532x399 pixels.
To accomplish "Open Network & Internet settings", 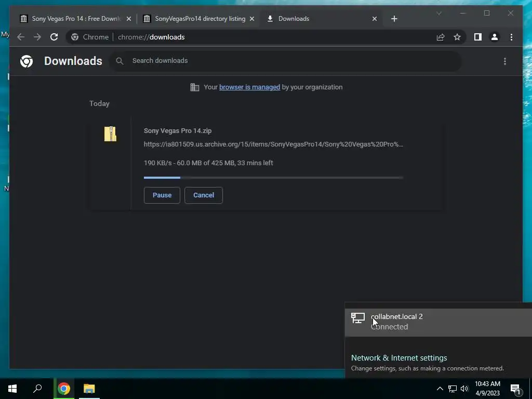I will pyautogui.click(x=399, y=358).
